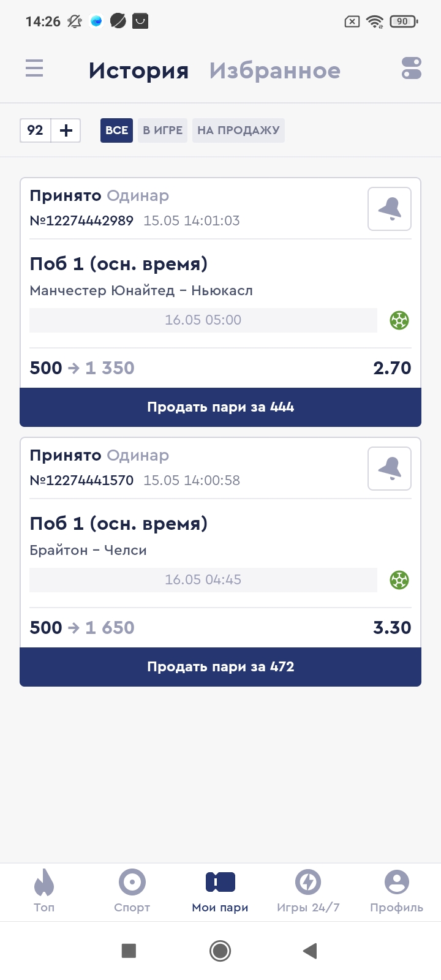Filter bets by В ИГРЕ

(162, 130)
